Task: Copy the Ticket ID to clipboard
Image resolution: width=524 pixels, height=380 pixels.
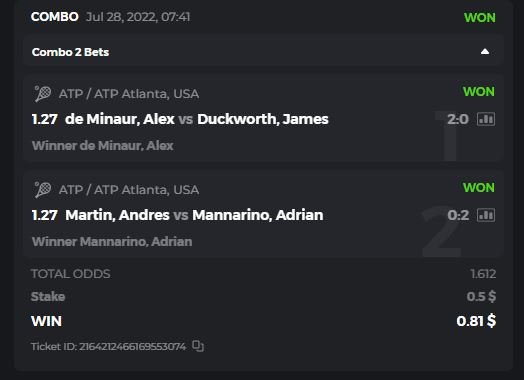Action: coord(198,346)
